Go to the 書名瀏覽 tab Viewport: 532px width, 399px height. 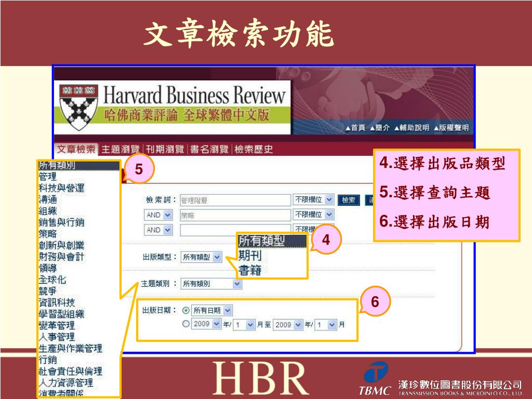(209, 149)
